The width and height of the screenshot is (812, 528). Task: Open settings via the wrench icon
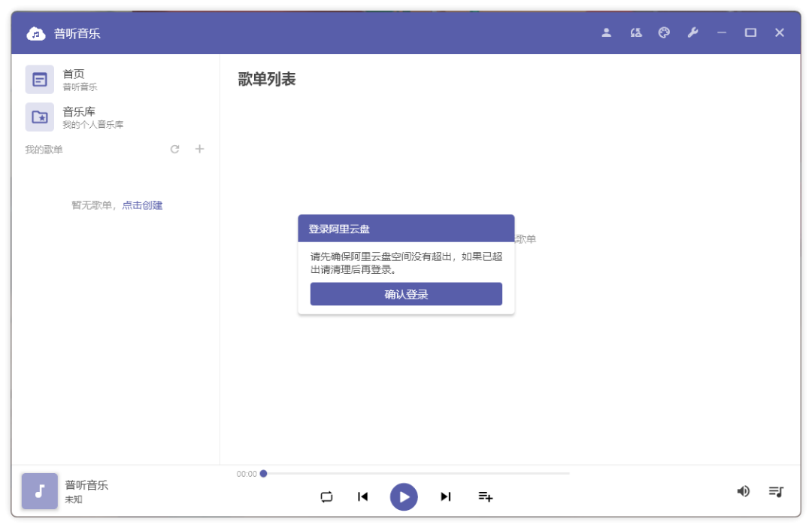pos(693,32)
